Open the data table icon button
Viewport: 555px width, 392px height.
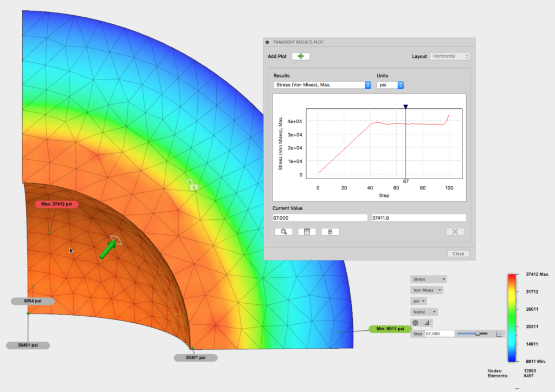coord(307,232)
